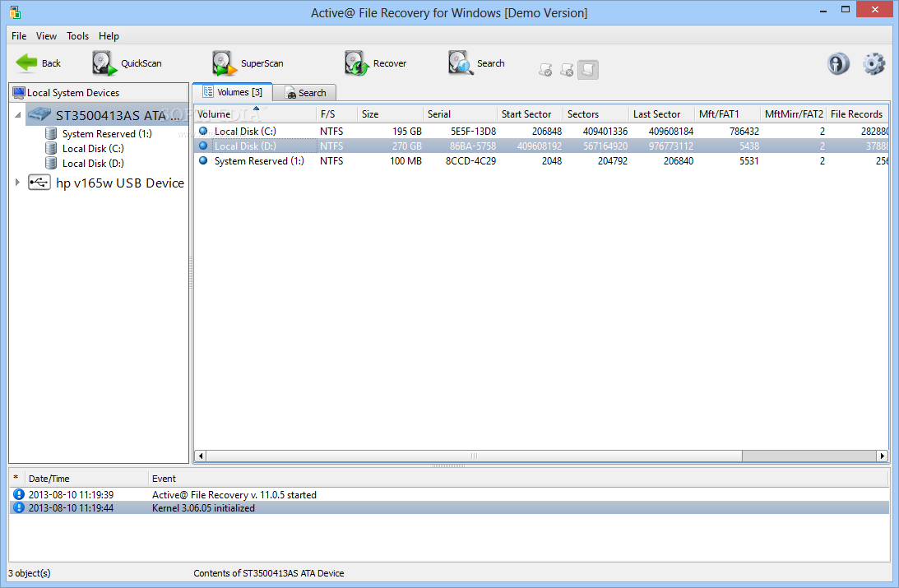Sort by the F/S column header
The height and width of the screenshot is (588, 899).
pyautogui.click(x=337, y=114)
